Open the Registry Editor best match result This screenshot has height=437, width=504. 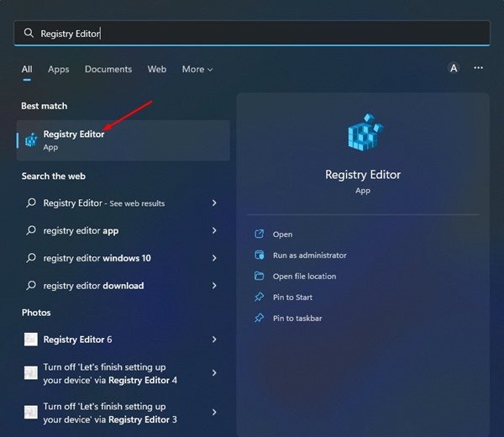pos(123,140)
